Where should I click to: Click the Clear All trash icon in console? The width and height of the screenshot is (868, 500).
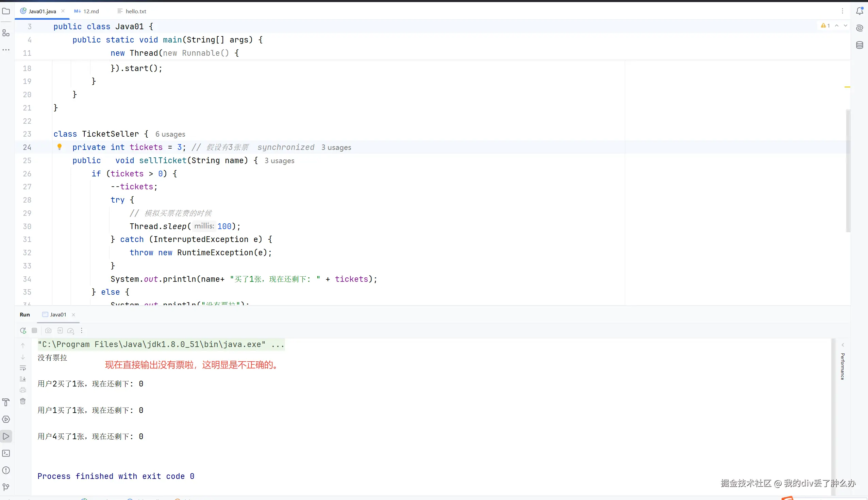click(23, 401)
